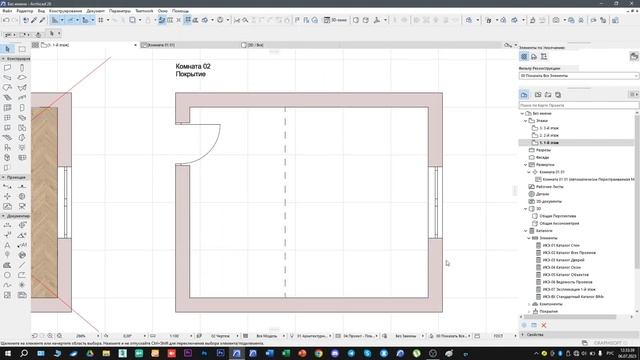Open the 3D window toolbar button
This screenshot has height=360, width=640.
(x=335, y=20)
